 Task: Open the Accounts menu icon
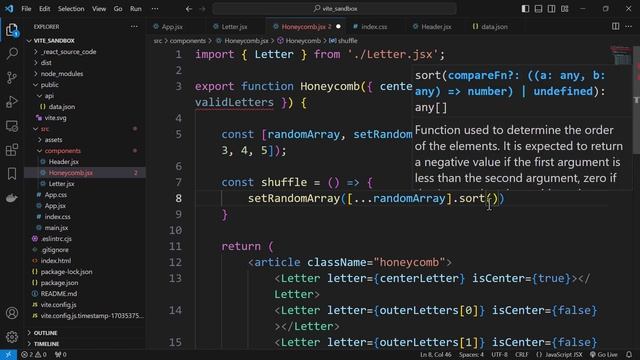click(x=12, y=313)
